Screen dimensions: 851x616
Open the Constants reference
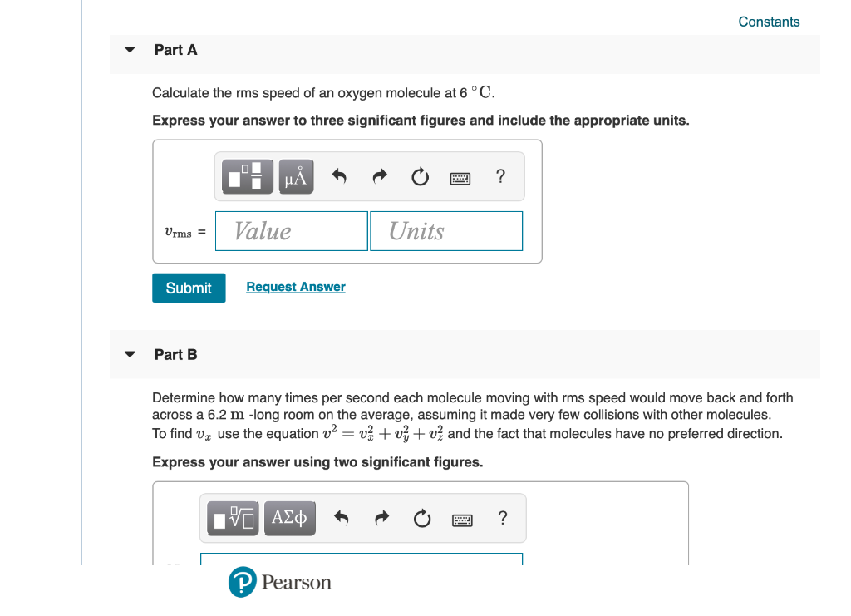[x=769, y=22]
